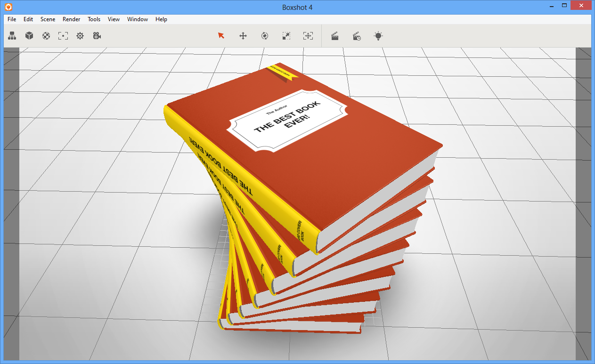Toggle the light bulb lighting icon
595x364 pixels.
click(378, 36)
